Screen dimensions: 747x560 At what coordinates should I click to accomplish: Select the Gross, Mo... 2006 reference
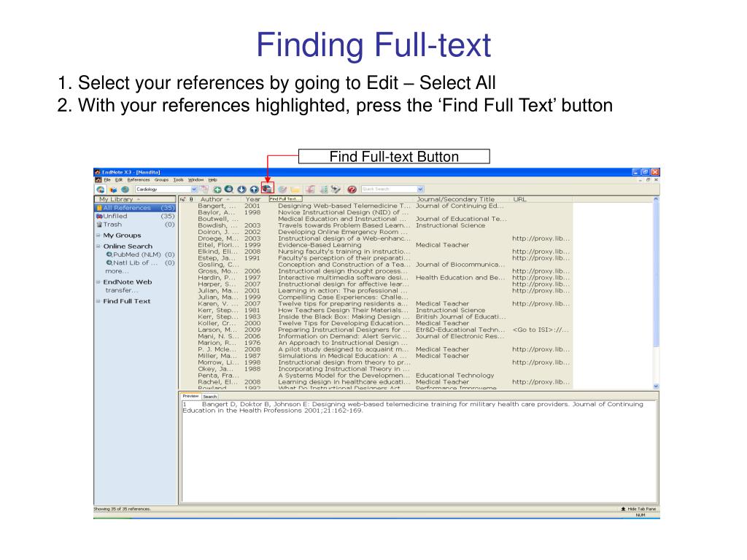(376, 271)
